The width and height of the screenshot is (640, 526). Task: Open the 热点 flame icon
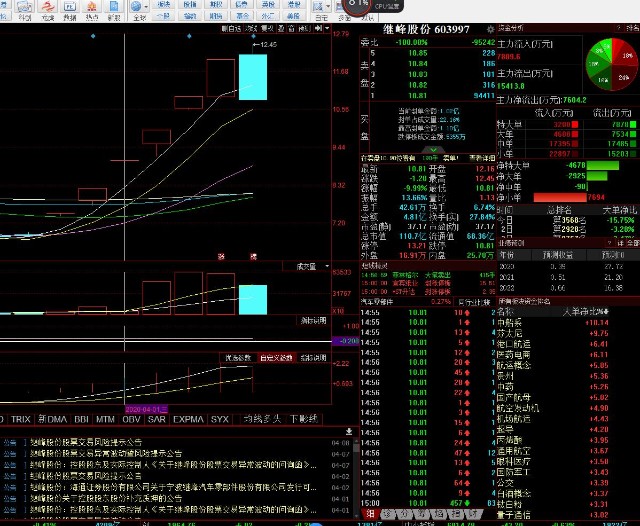tap(92, 11)
